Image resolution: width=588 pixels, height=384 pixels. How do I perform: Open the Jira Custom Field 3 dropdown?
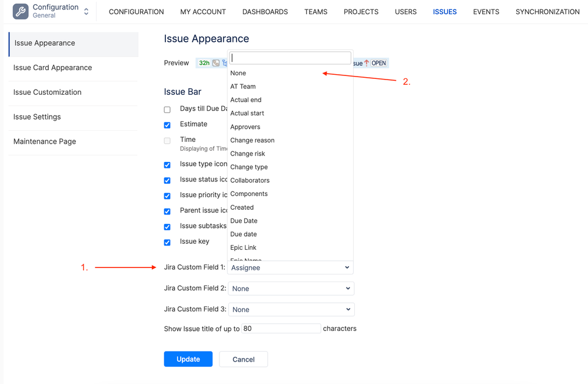291,310
